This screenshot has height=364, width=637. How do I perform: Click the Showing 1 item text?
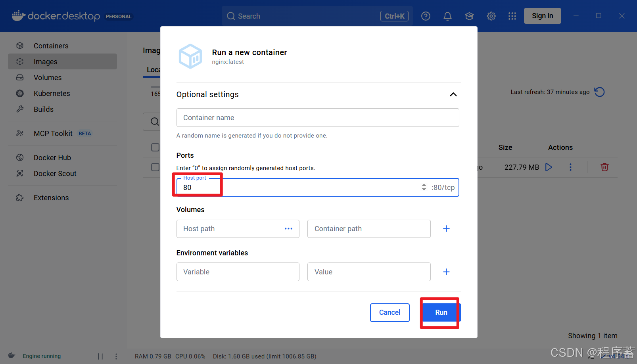[x=593, y=335]
